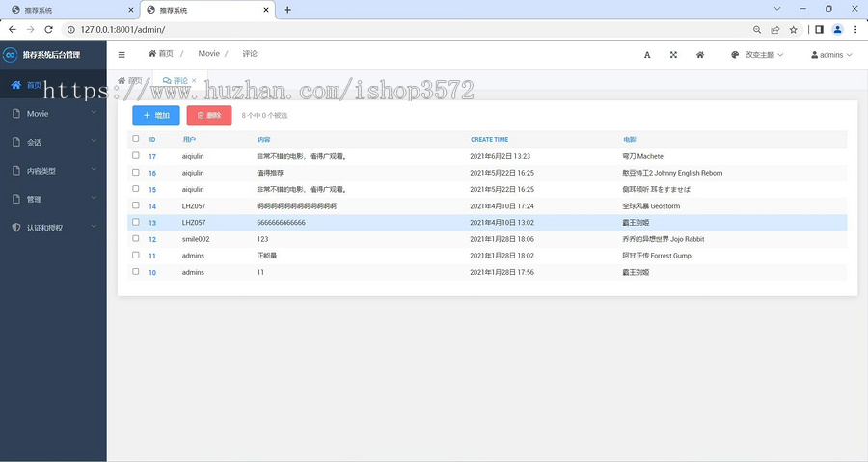Click the share page icon in the address bar
The height and width of the screenshot is (462, 868).
click(x=775, y=29)
